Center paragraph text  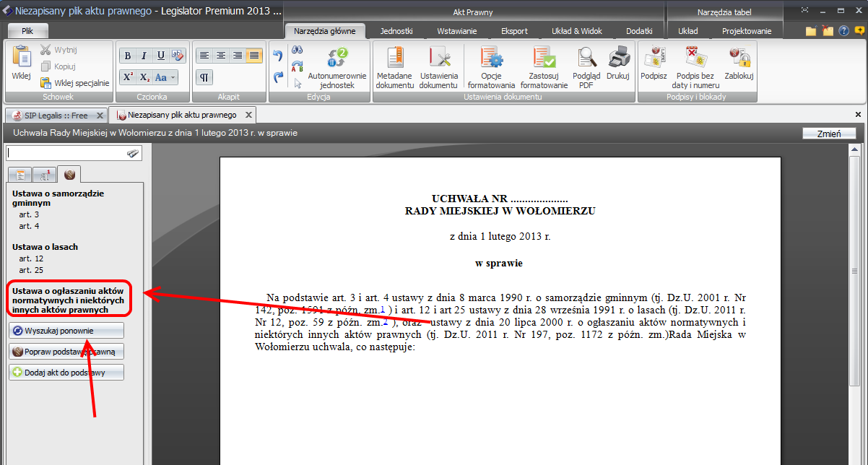coord(221,56)
